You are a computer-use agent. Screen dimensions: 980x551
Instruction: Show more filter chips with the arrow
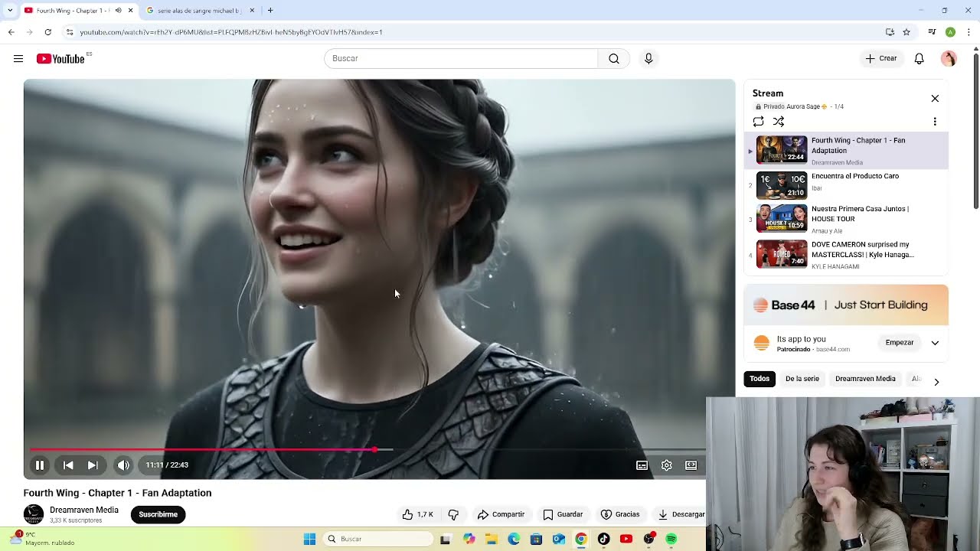[x=936, y=381]
